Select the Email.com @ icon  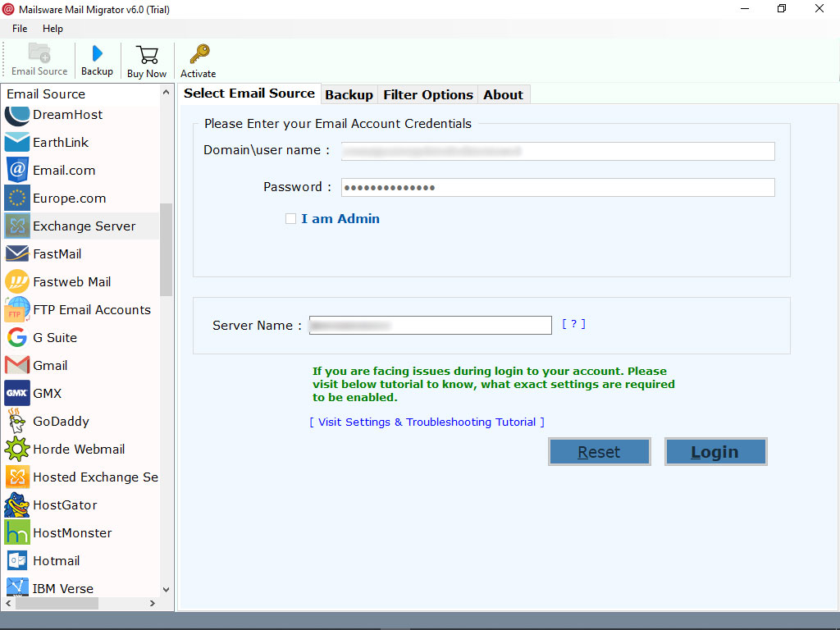tap(17, 171)
